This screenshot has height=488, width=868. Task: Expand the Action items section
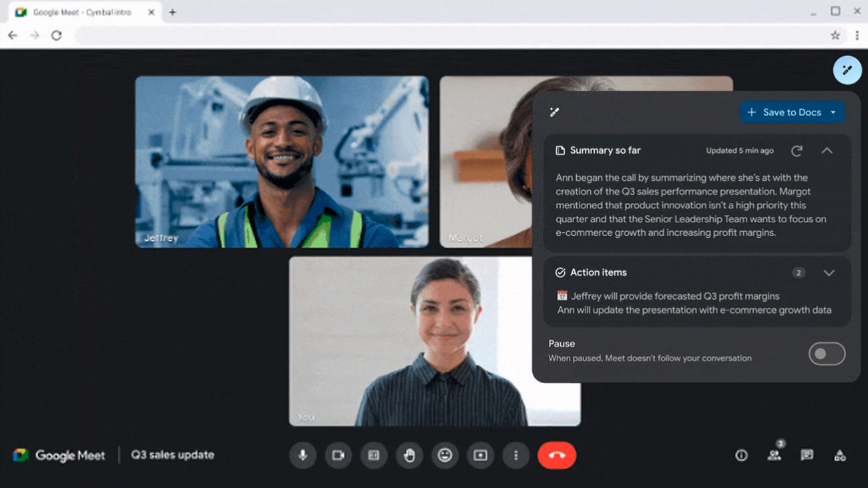(x=829, y=272)
